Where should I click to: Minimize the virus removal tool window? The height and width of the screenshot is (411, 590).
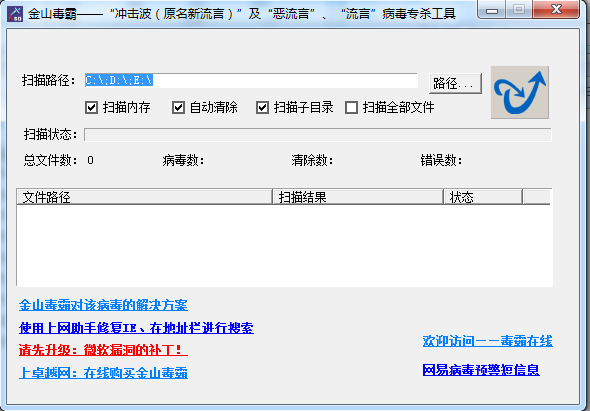tap(491, 9)
